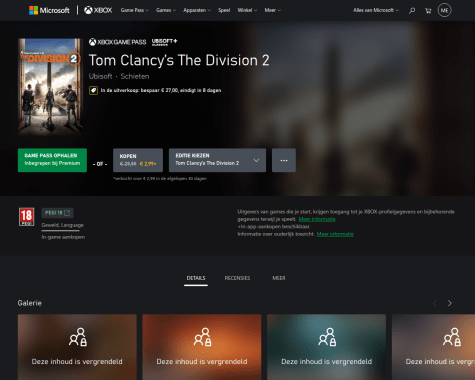Click the Tom Clancy's The Division 2 title
This screenshot has height=380, width=475.
point(179,60)
